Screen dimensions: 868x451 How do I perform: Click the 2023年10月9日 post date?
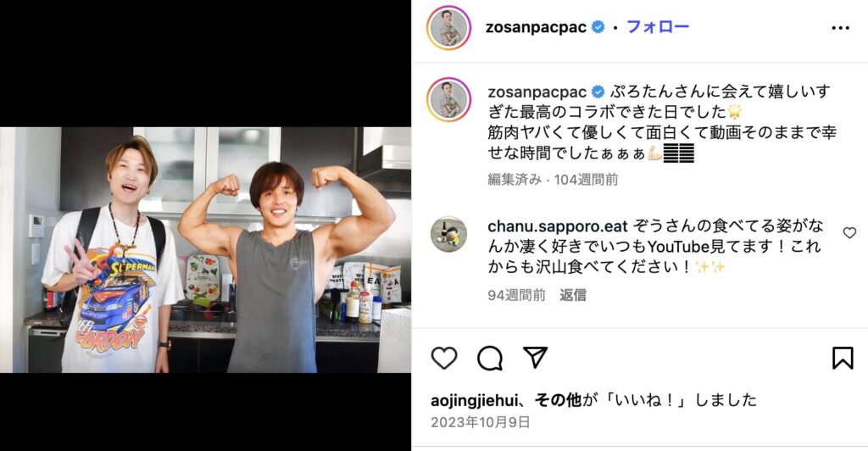[481, 422]
